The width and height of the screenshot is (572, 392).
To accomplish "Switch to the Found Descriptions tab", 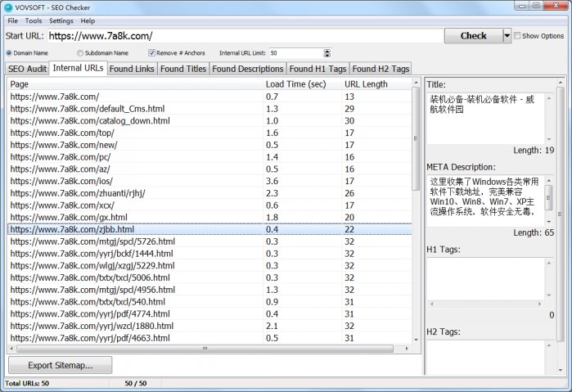I will [x=248, y=69].
